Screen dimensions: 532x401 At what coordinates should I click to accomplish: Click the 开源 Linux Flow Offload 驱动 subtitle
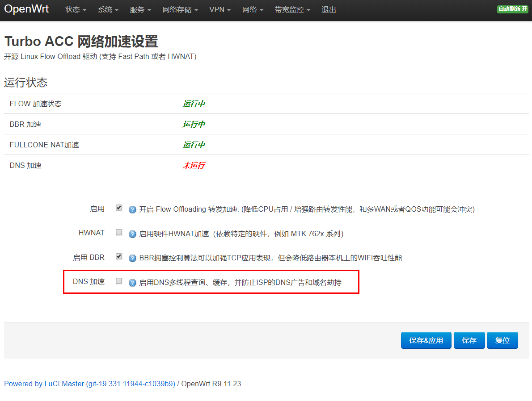click(x=100, y=57)
